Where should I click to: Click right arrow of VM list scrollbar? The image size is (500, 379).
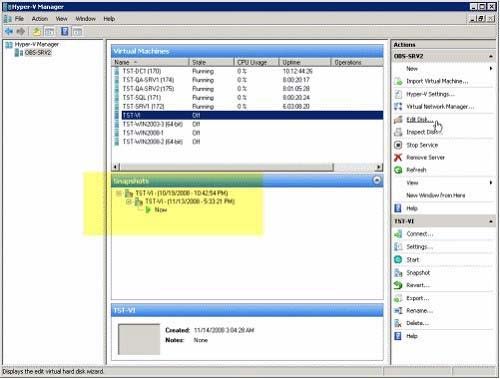click(x=379, y=167)
